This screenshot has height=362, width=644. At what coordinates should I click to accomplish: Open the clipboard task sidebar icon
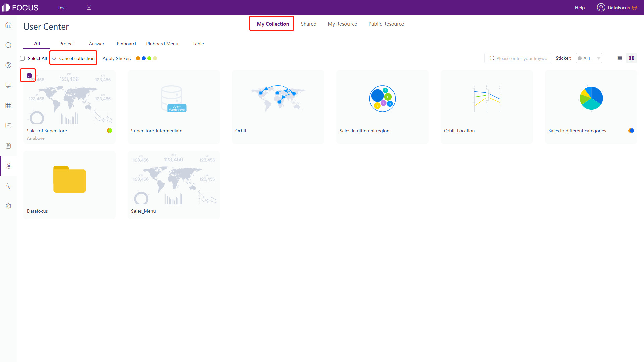[x=8, y=146]
